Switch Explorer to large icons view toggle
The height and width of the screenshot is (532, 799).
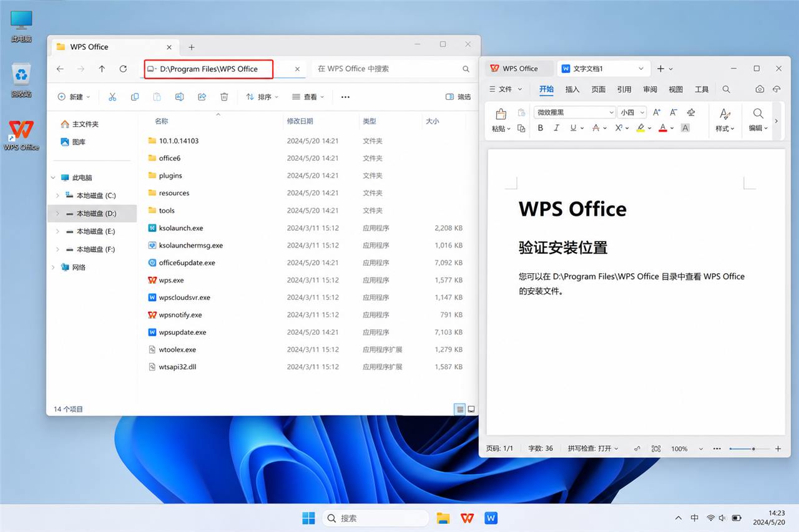point(471,409)
